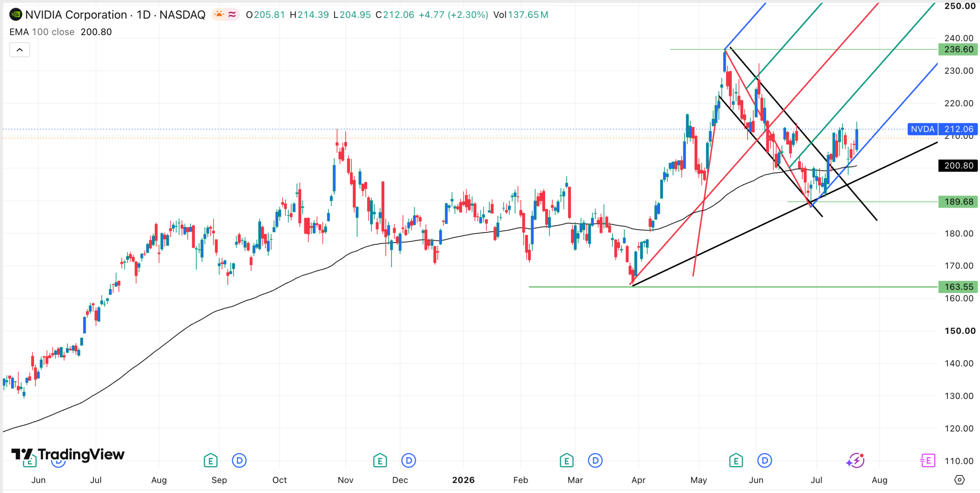Select the EMA 100 close indicator legend
The height and width of the screenshot is (493, 980).
[x=42, y=32]
